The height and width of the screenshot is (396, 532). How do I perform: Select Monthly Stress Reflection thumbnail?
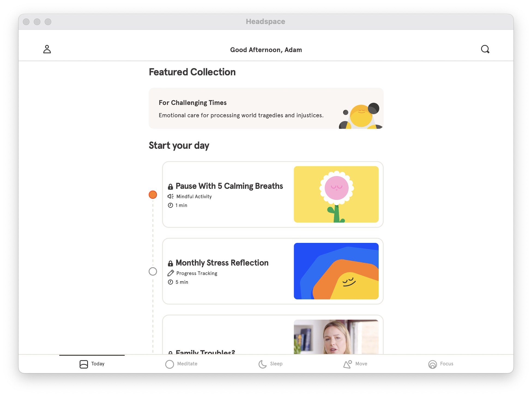tap(336, 271)
